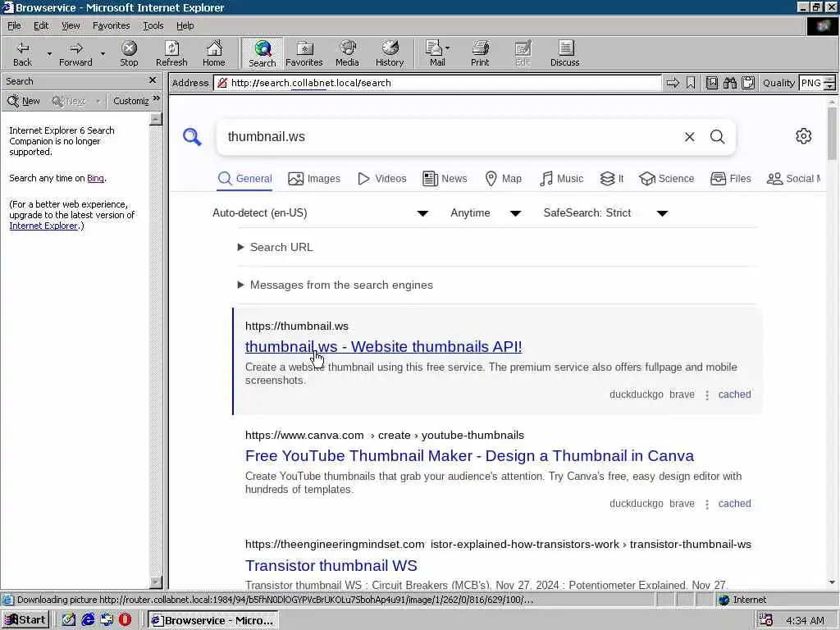Switch to the Images search tab
The image size is (840, 630).
314,178
